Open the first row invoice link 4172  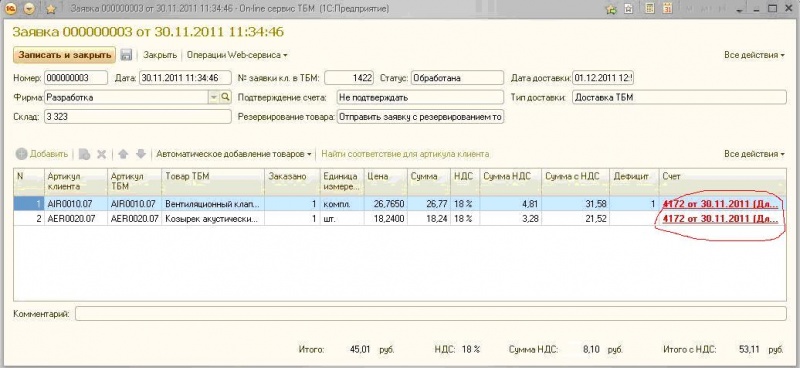coord(720,204)
